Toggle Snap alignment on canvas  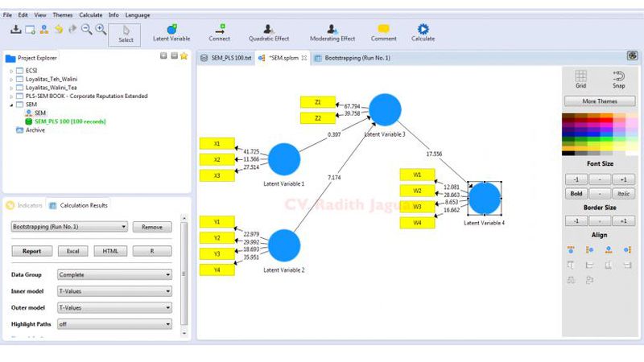tap(618, 80)
